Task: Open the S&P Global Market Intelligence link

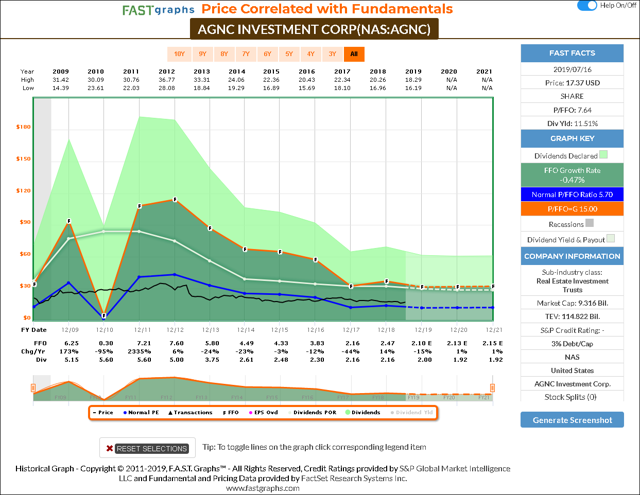Action: click(455, 468)
